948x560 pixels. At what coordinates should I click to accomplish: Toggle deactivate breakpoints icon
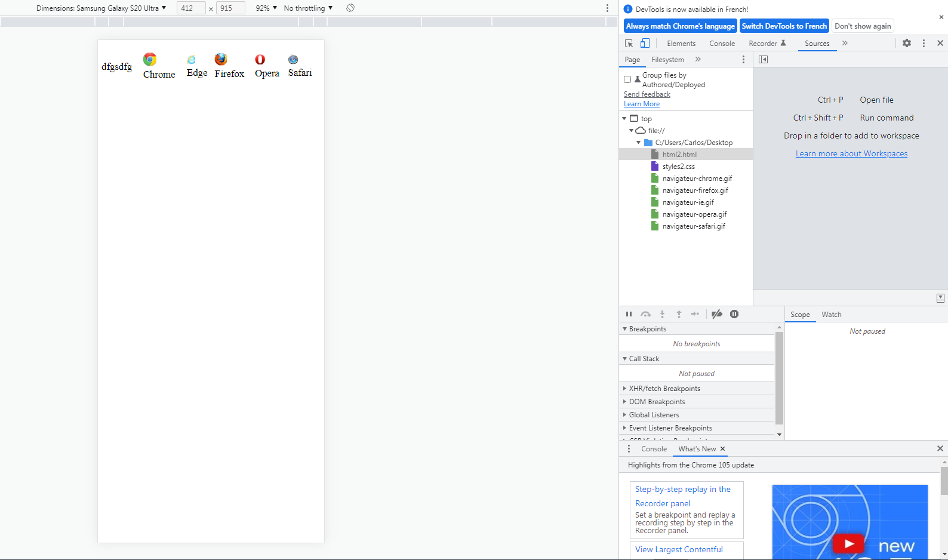[717, 314]
